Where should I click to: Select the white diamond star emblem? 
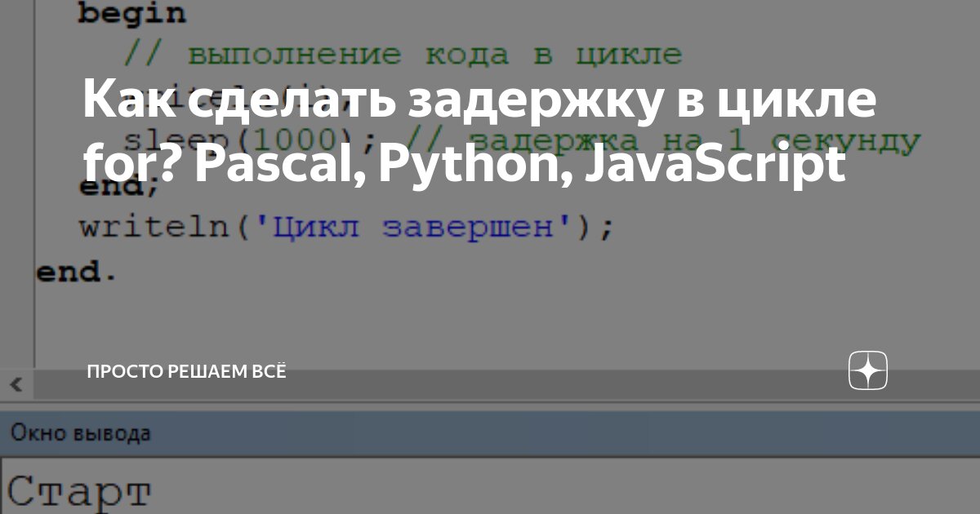click(x=866, y=371)
